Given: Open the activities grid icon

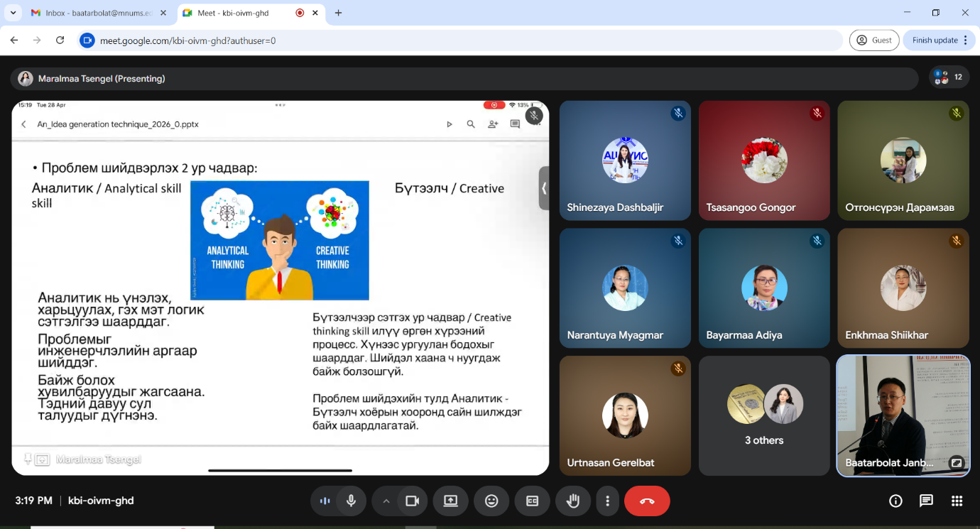Looking at the screenshot, I should click(x=957, y=501).
